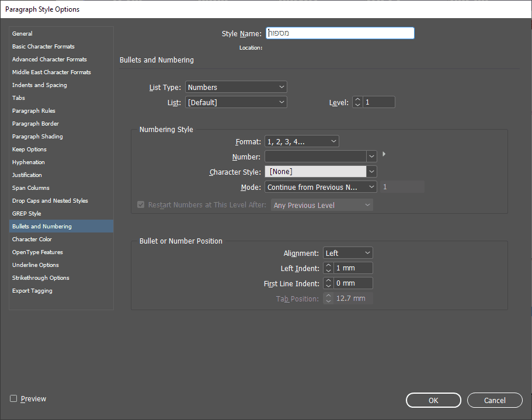Click the Tab Position value field

tap(353, 298)
